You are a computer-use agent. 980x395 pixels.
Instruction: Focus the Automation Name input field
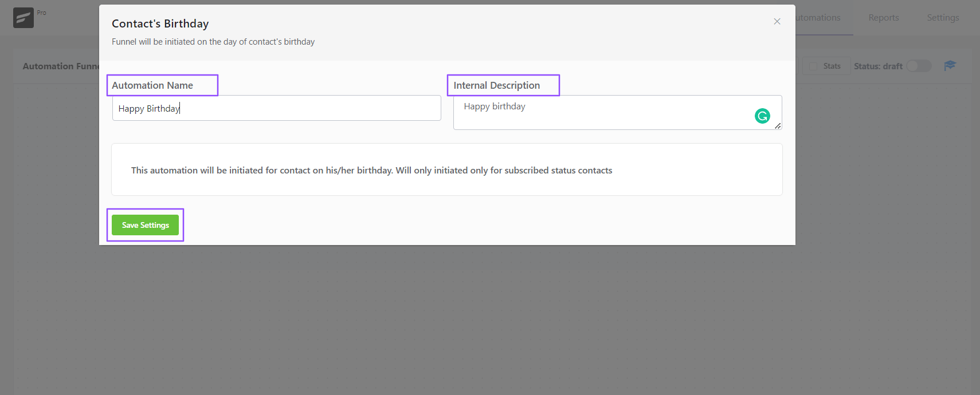click(x=277, y=108)
